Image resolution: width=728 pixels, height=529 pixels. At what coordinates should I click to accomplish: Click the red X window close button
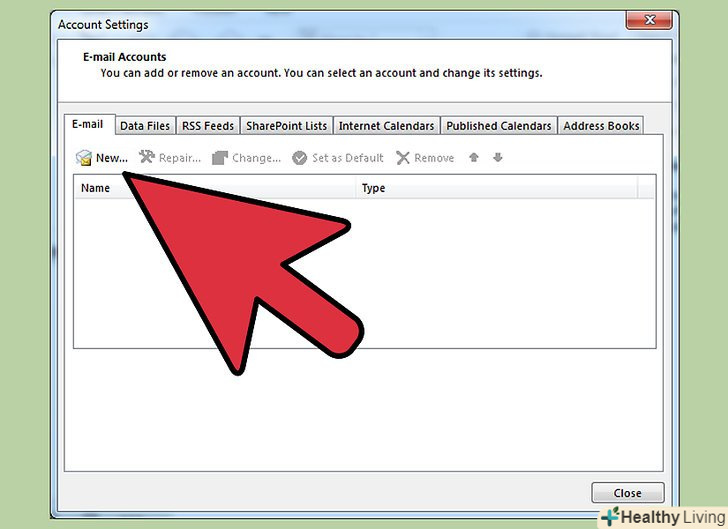[x=650, y=20]
